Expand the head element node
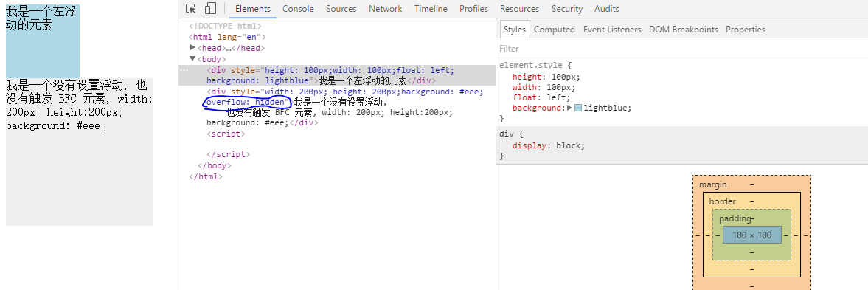 point(192,48)
